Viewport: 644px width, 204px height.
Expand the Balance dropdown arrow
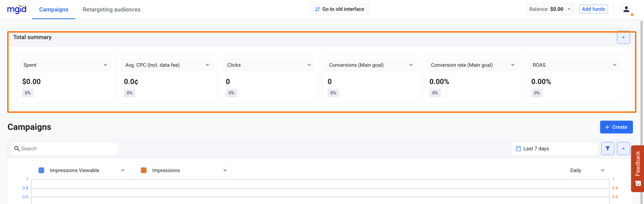569,9
